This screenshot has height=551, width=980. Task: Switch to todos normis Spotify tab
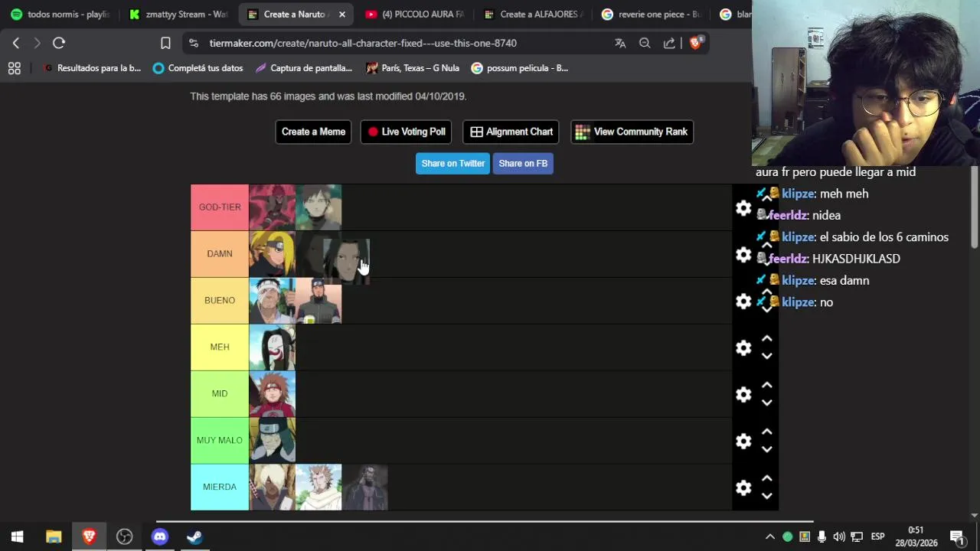point(60,14)
